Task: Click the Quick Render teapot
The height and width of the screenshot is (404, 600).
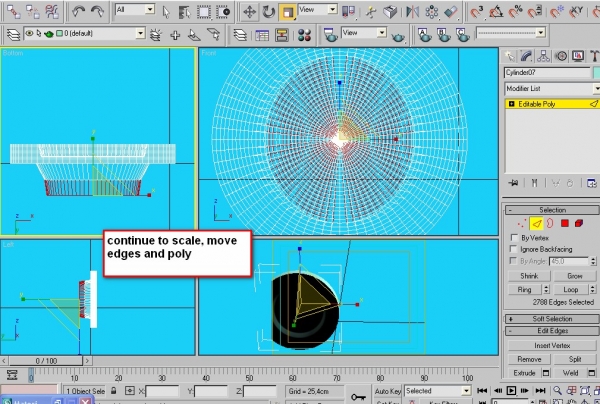Action: [398, 36]
